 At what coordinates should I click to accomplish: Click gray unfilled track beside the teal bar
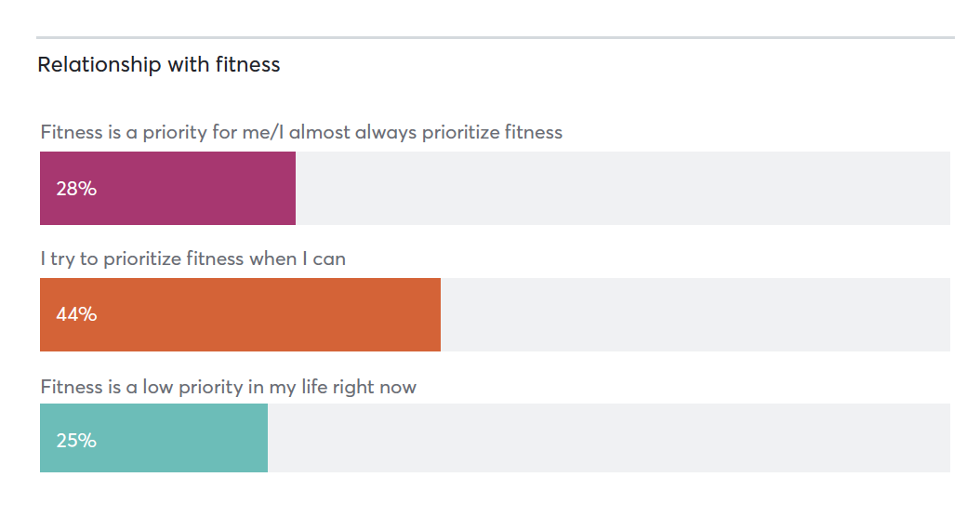coord(609,438)
